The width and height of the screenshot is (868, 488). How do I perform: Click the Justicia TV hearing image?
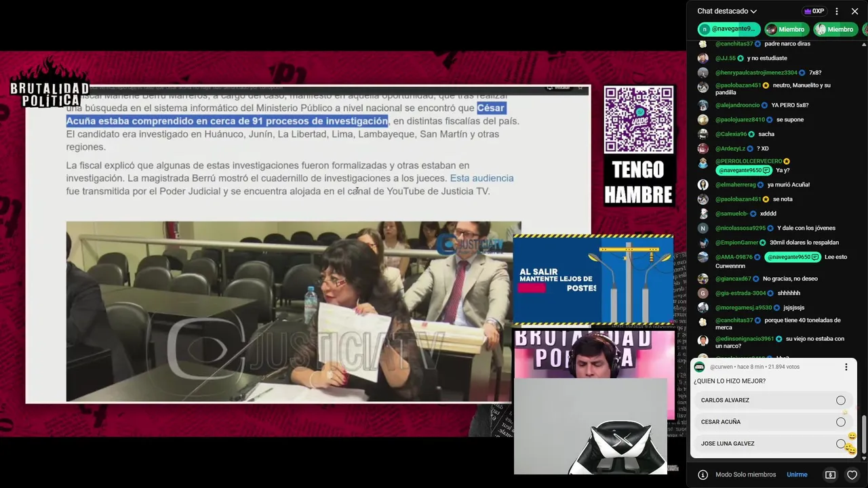[x=293, y=312]
